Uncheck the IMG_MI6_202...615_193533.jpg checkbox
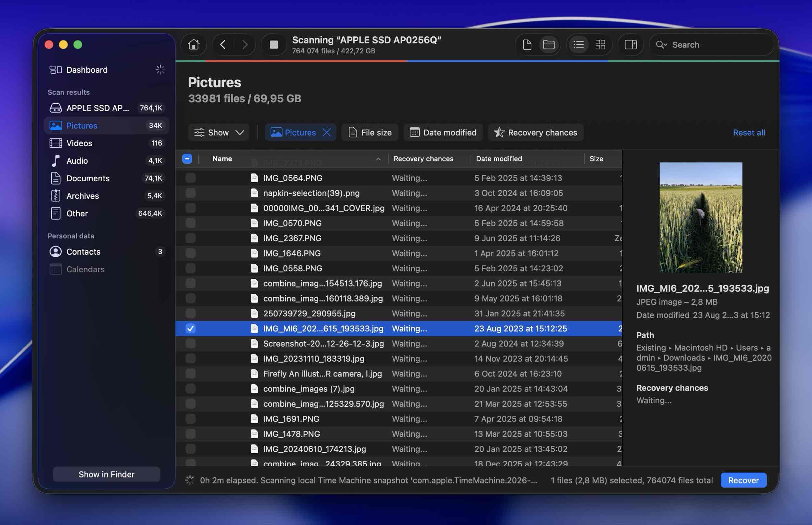The width and height of the screenshot is (812, 525). [190, 329]
